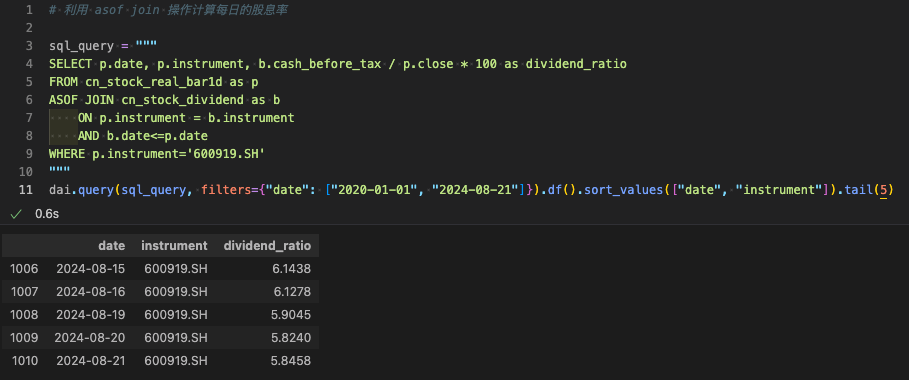909x380 pixels.
Task: Click row index 1010 in output table
Action: click(x=24, y=361)
